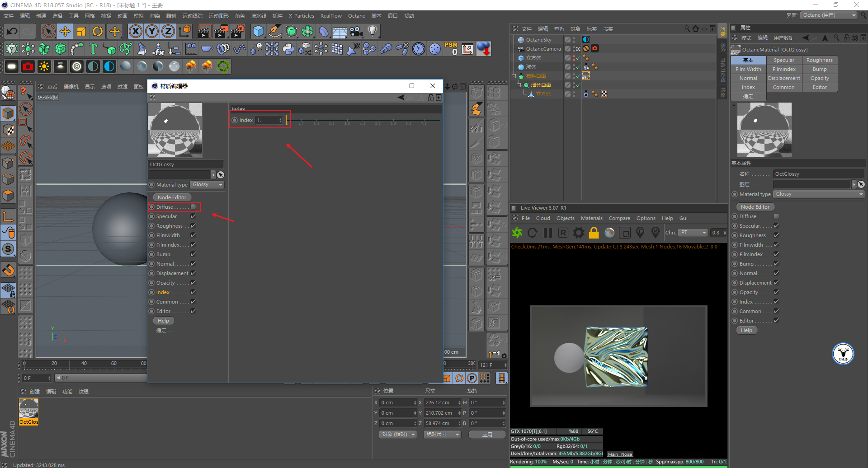Open the 对象 (相对) coordinate dropdown
This screenshot has height=468, width=868.
[x=398, y=435]
